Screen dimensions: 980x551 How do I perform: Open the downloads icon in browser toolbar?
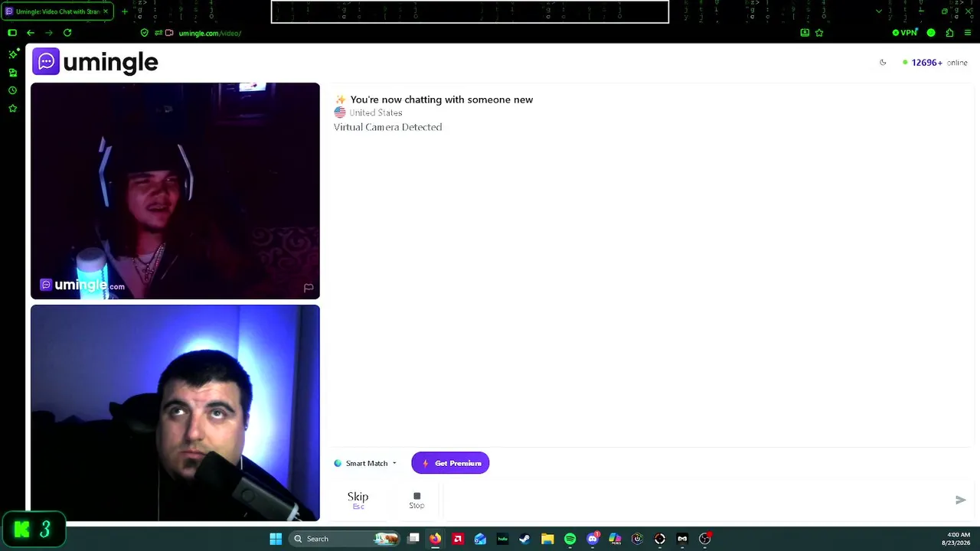tap(805, 33)
